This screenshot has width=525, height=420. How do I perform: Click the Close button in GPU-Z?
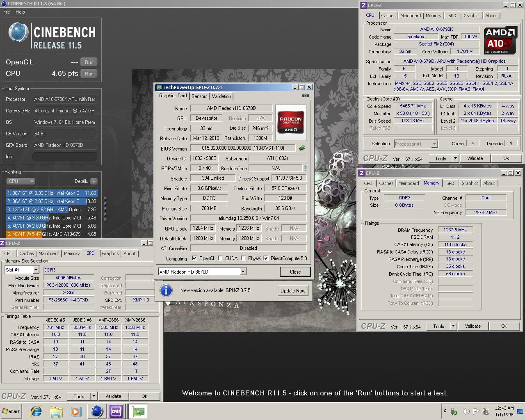295,272
